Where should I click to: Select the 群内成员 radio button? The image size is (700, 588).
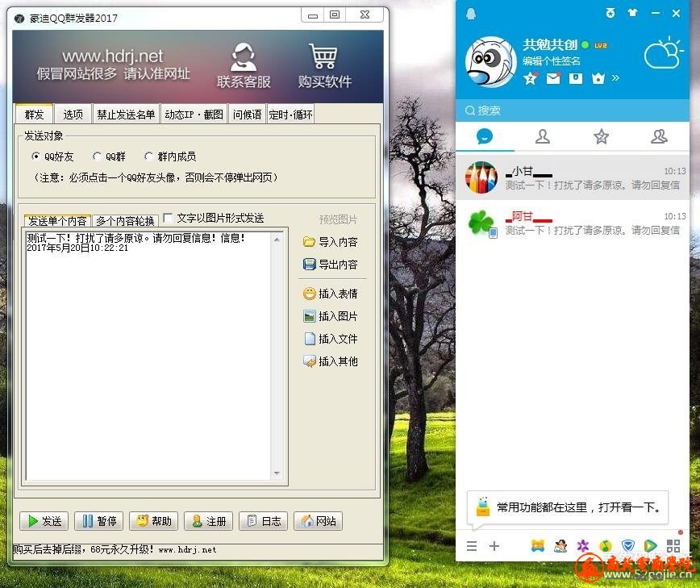(149, 156)
